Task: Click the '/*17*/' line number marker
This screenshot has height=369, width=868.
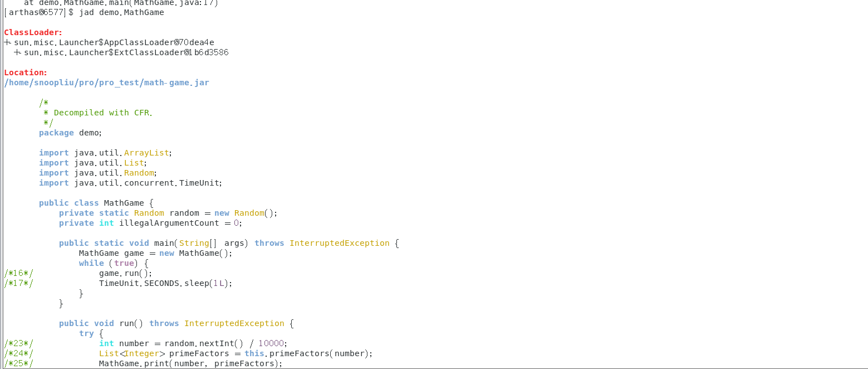Action: click(x=18, y=283)
